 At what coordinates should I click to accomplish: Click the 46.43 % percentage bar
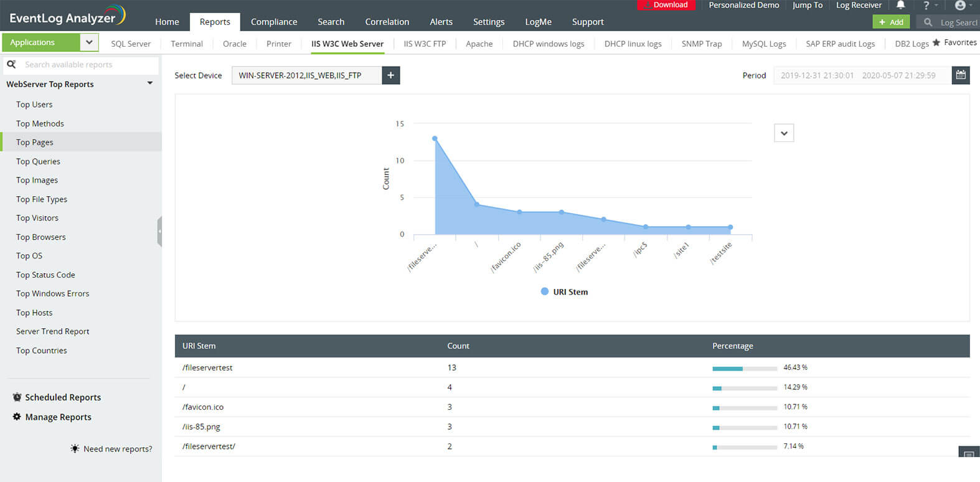click(x=745, y=369)
